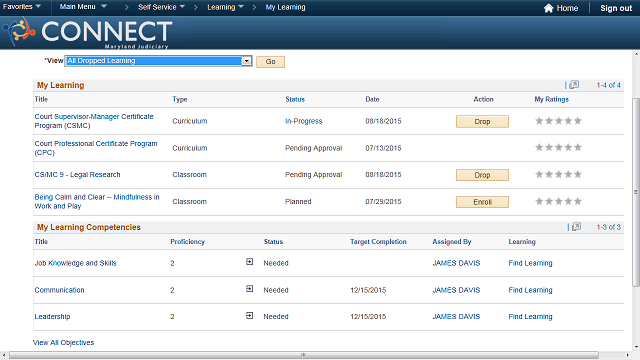The height and width of the screenshot is (360, 640).
Task: Click the horizontal scrollbar at bottom
Action: click(304, 355)
